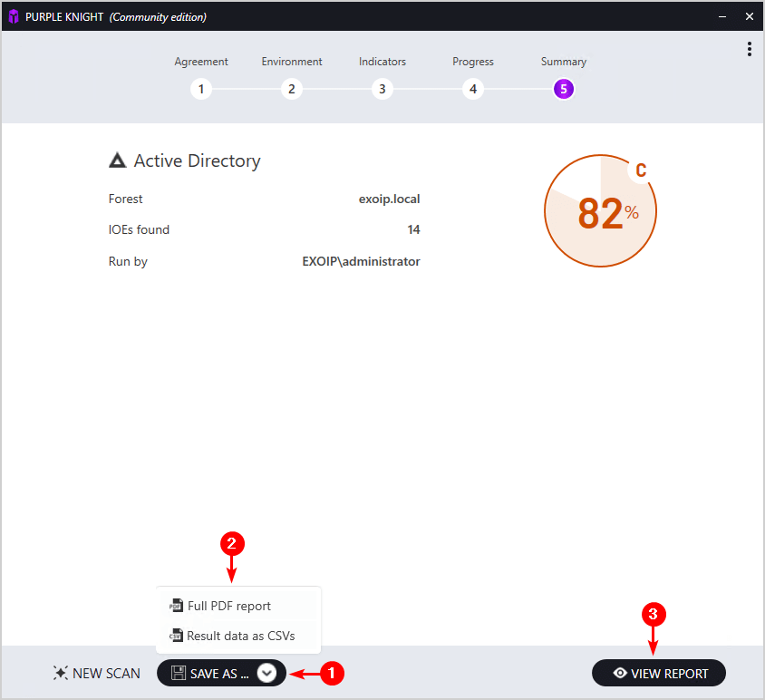Start a NEW SCAN
The image size is (765, 700).
tap(97, 673)
